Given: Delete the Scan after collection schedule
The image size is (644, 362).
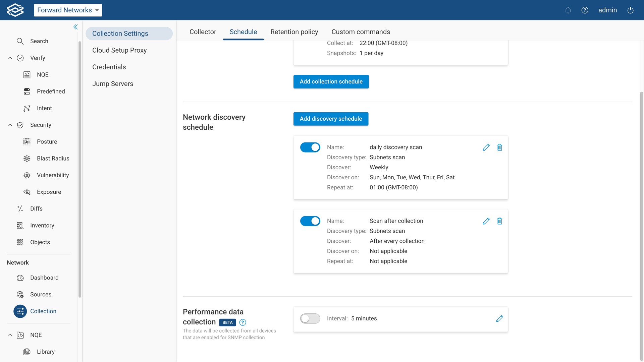Looking at the screenshot, I should coord(499,221).
